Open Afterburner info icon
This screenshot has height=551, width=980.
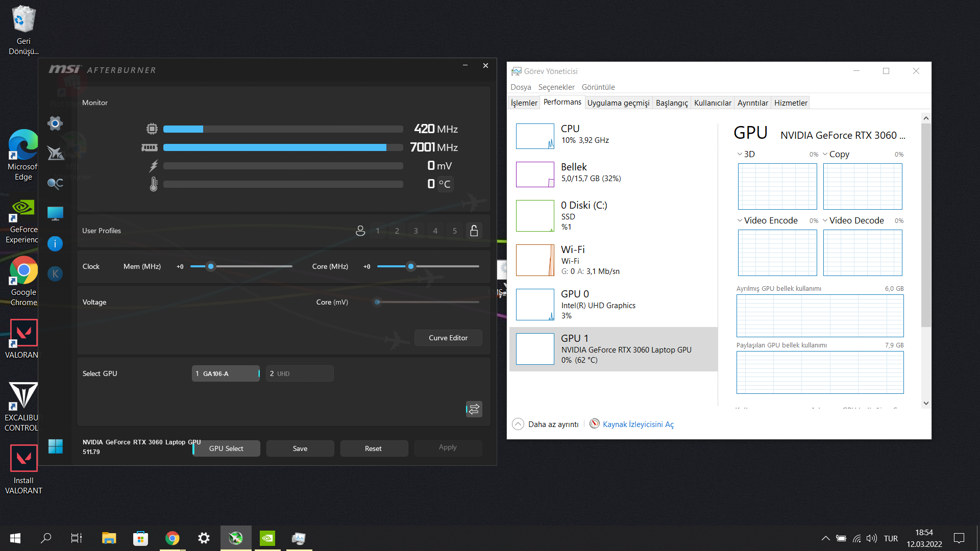click(x=55, y=244)
